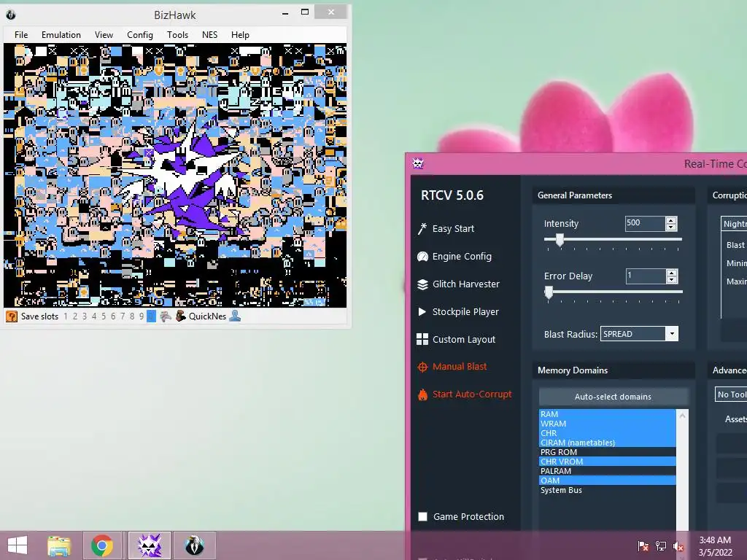
Task: Click the Auto-select domains button
Action: coord(613,397)
